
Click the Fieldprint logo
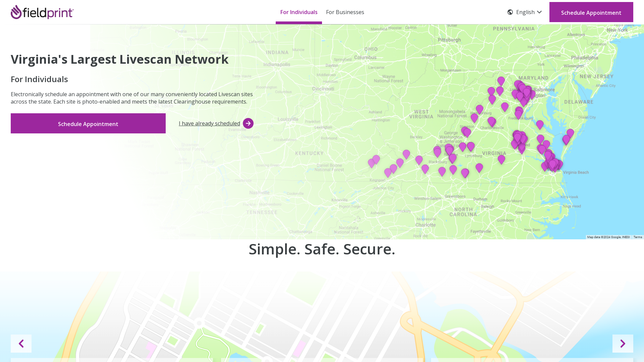coord(42,12)
